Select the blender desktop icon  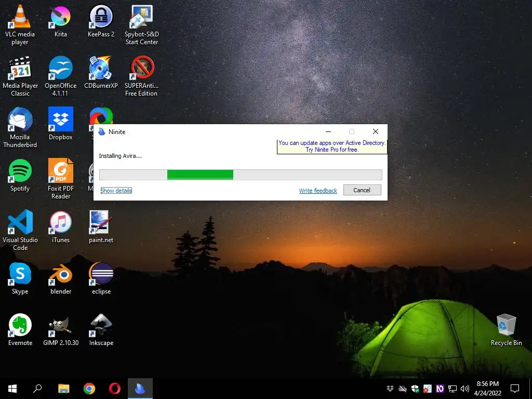pos(60,278)
